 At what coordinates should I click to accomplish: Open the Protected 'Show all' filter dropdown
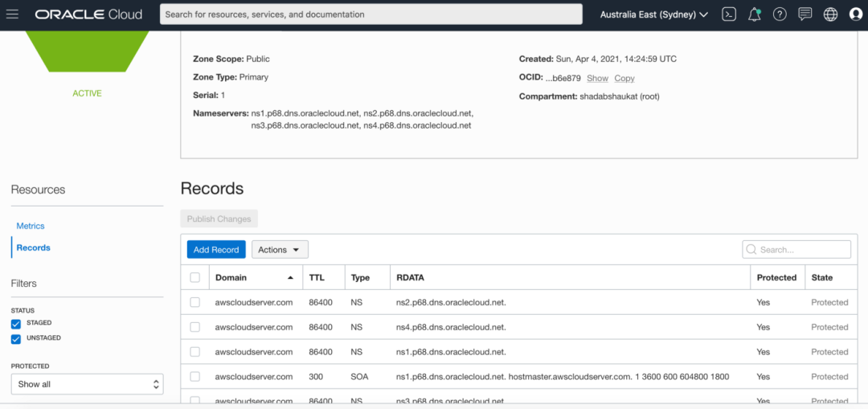(88, 384)
